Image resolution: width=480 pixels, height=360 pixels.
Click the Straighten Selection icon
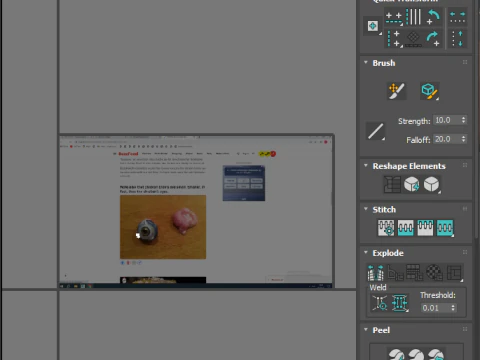click(x=392, y=184)
